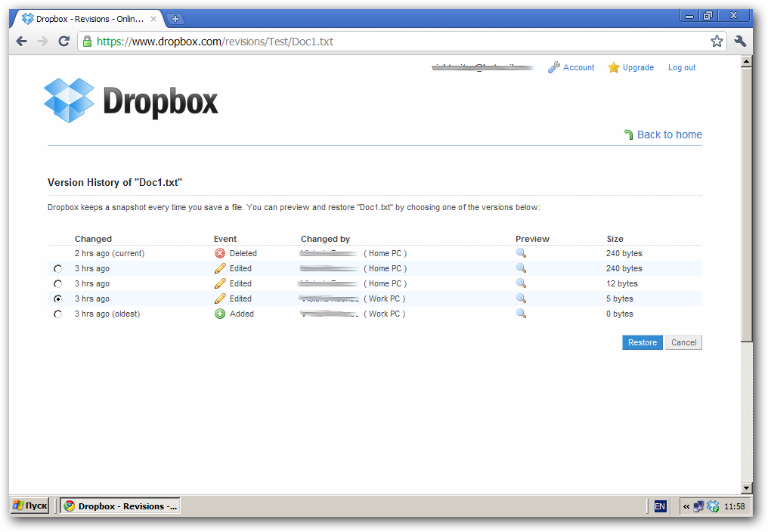Screen dimensions: 768x532
Task: Click the "Size" column header
Action: click(615, 239)
